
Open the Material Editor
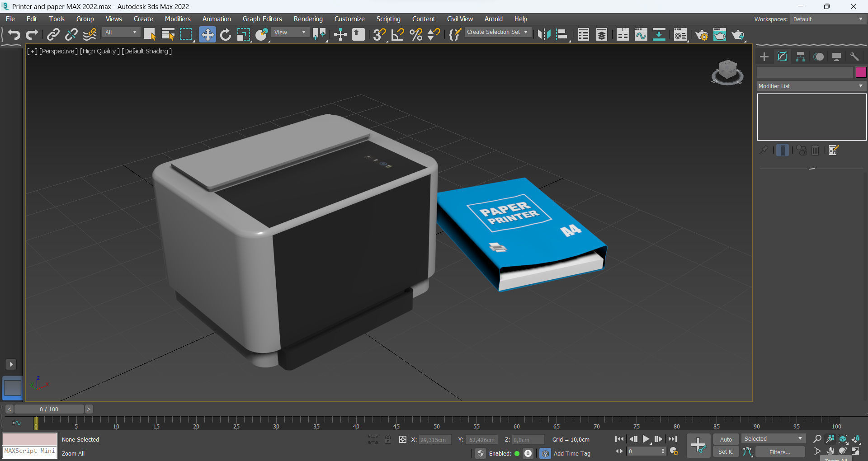click(680, 35)
